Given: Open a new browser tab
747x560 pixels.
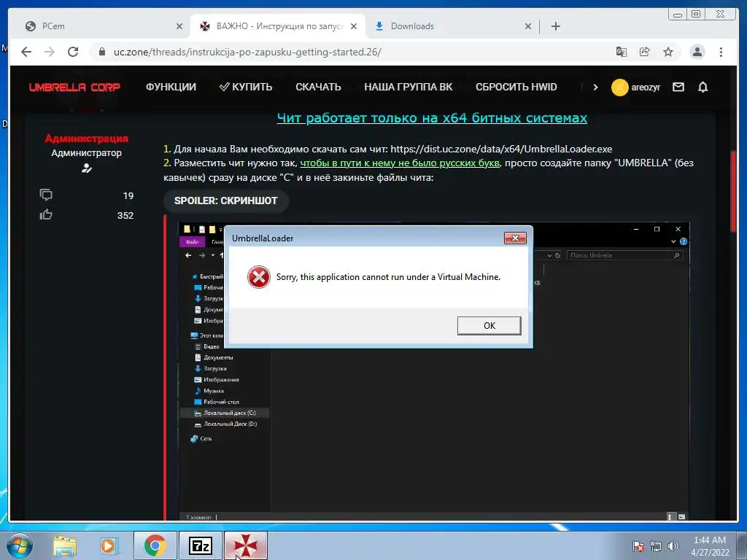Looking at the screenshot, I should coord(555,26).
